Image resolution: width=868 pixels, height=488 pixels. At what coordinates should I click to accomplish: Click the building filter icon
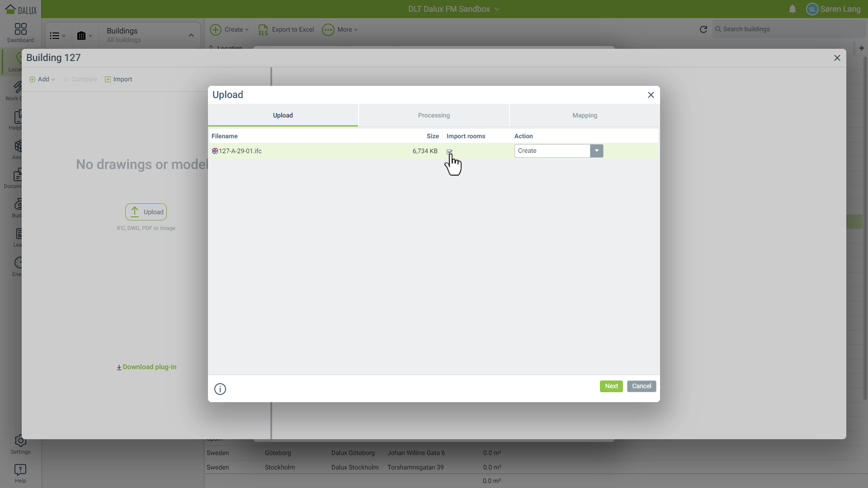(81, 36)
